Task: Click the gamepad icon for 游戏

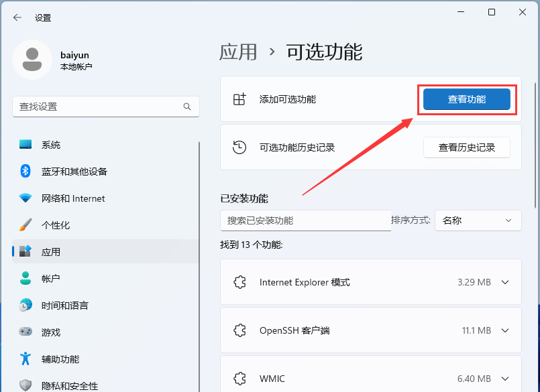Action: (x=25, y=332)
